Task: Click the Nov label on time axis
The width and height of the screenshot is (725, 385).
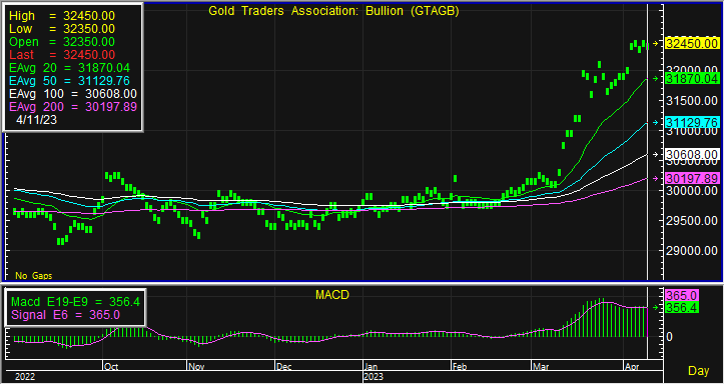Action: click(197, 367)
